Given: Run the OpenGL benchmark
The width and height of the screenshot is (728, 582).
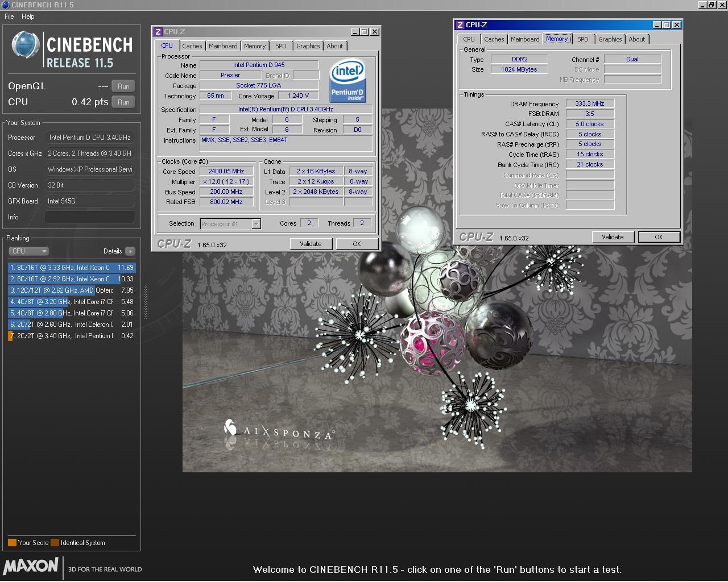Looking at the screenshot, I should click(123, 86).
